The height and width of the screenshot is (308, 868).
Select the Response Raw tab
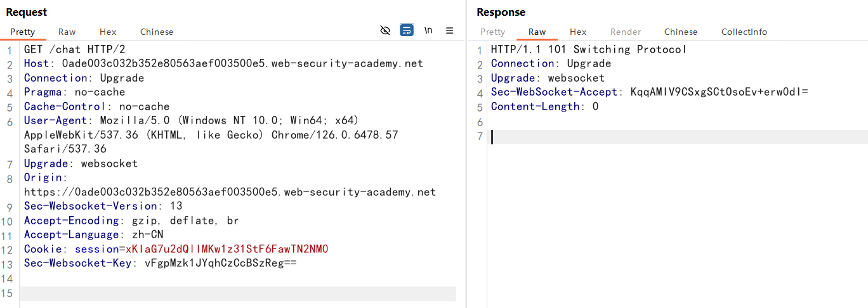click(537, 32)
